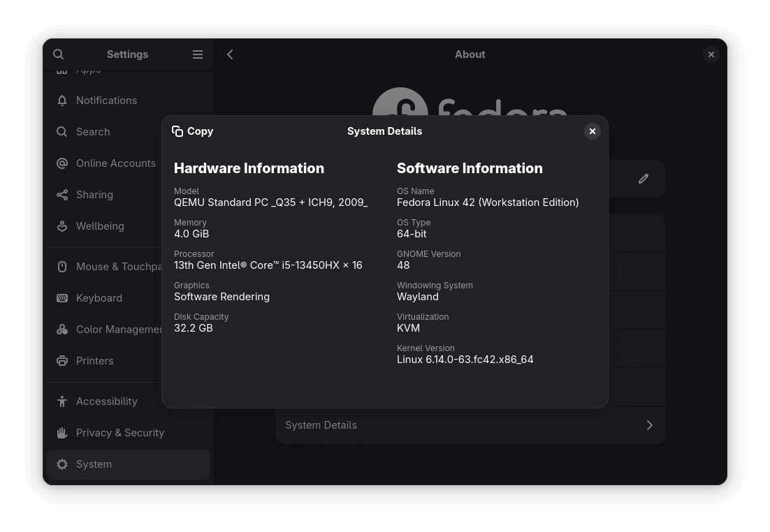
Task: Select the Wellbeing settings icon
Action: coord(62,226)
